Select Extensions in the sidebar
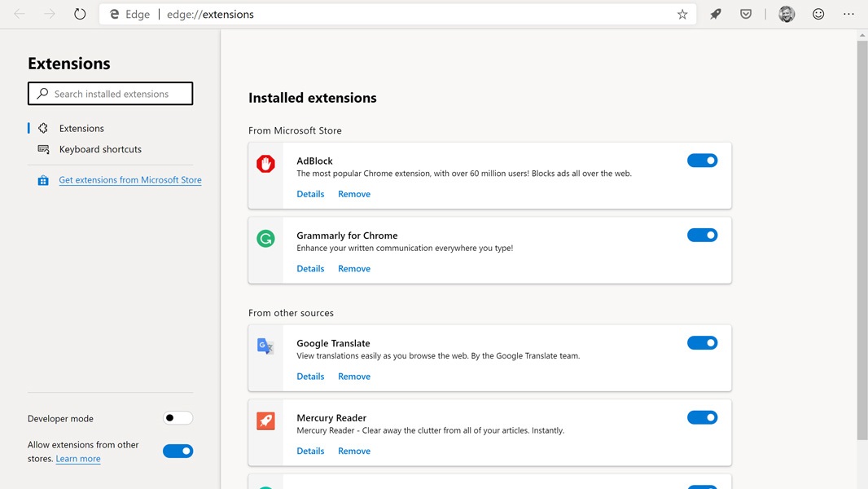Viewport: 868px width, 489px height. 81,128
